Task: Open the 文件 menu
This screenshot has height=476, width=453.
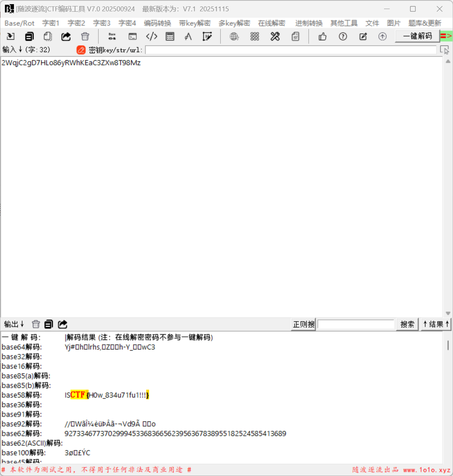Action: pos(372,23)
